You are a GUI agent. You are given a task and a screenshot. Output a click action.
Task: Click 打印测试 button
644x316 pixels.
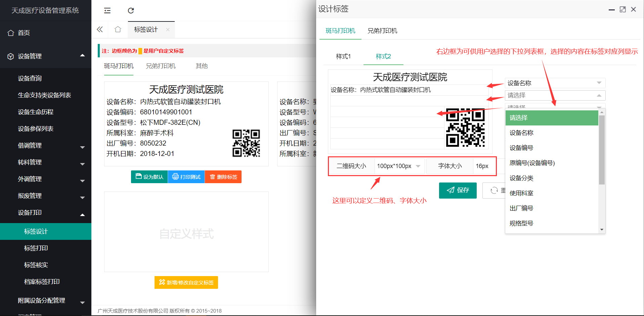tap(186, 177)
